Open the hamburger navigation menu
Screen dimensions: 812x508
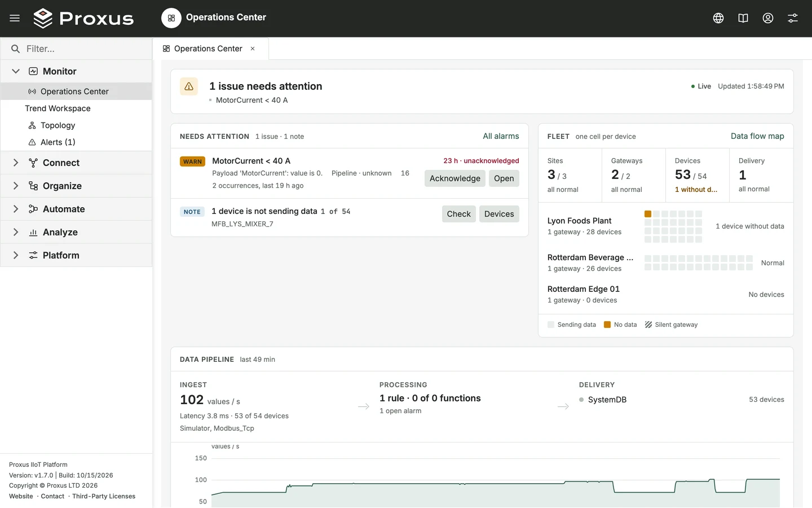[15, 18]
